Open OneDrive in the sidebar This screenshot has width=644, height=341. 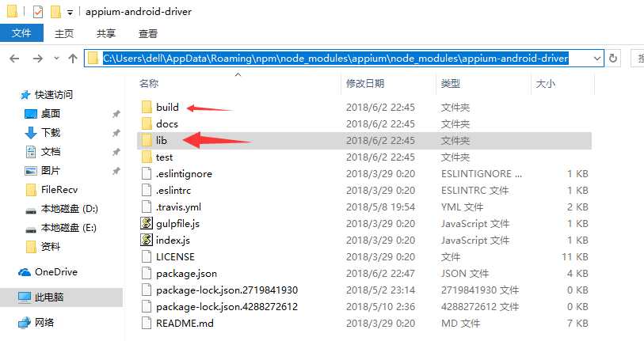pos(56,272)
